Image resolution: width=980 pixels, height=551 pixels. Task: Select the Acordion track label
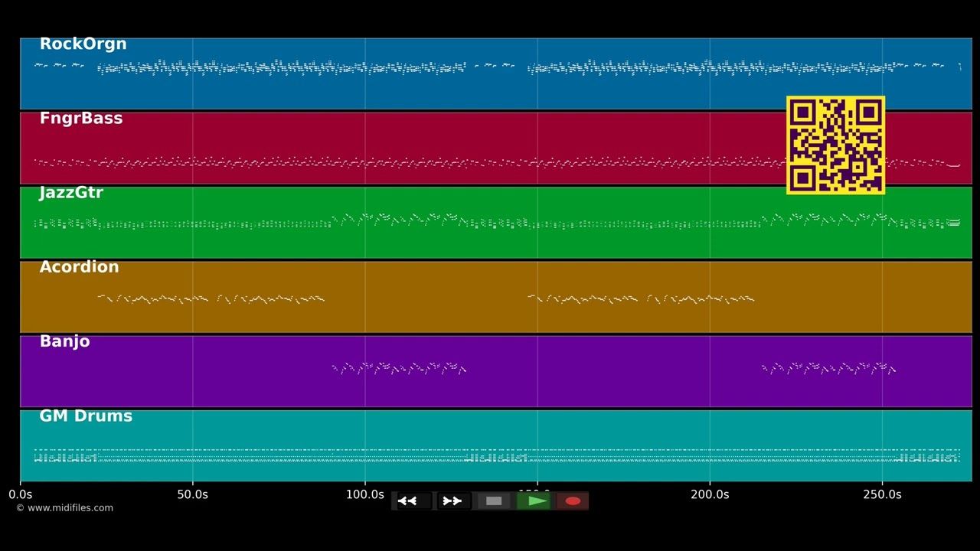pyautogui.click(x=79, y=267)
